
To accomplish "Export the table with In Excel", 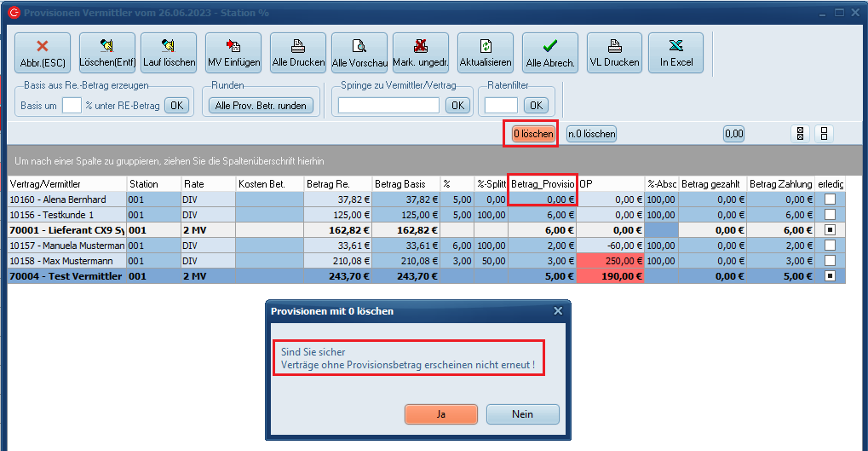I will coord(675,53).
